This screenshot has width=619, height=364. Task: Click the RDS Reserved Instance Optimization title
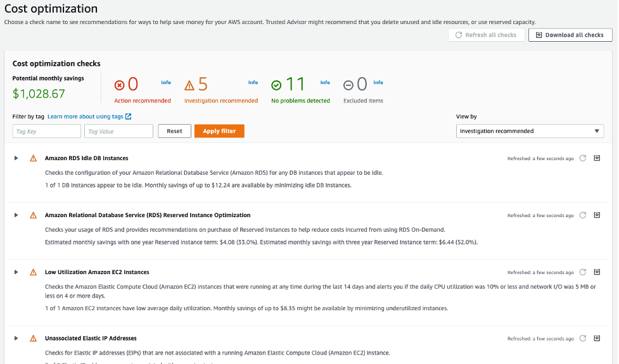(148, 215)
